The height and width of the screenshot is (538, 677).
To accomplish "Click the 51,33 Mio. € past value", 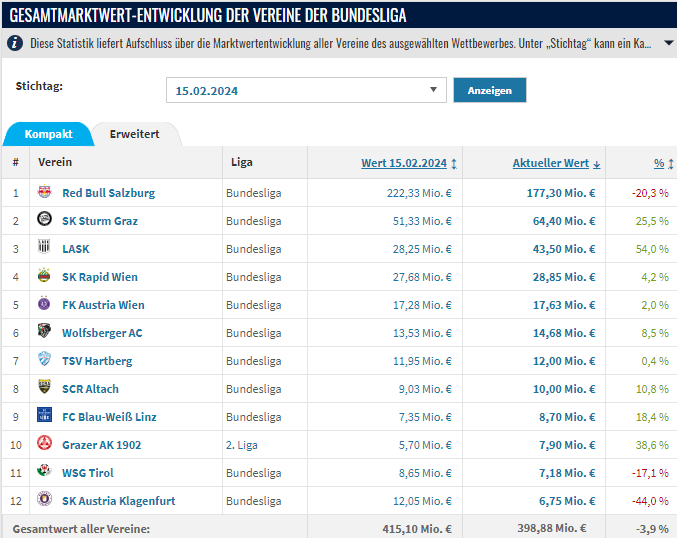I will pyautogui.click(x=422, y=221).
